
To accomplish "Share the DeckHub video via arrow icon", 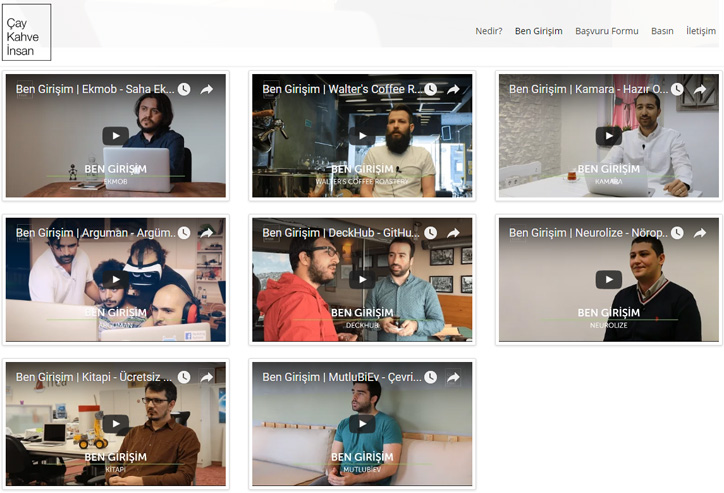I will [x=453, y=233].
